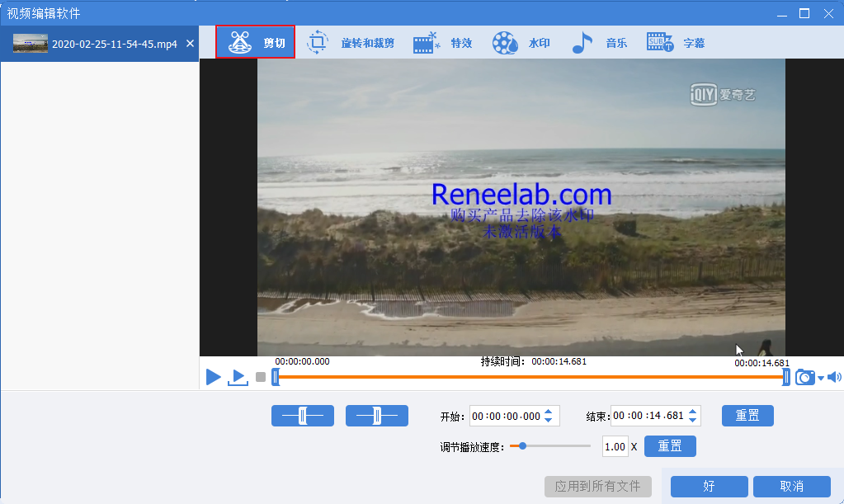Screen dimensions: 844x504
Task: Open the 音乐 music tab
Action: (x=599, y=43)
